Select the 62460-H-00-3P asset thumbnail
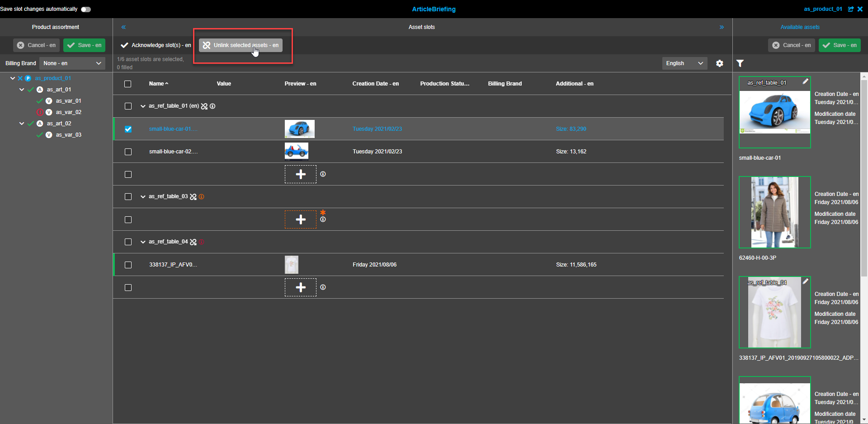 point(774,212)
